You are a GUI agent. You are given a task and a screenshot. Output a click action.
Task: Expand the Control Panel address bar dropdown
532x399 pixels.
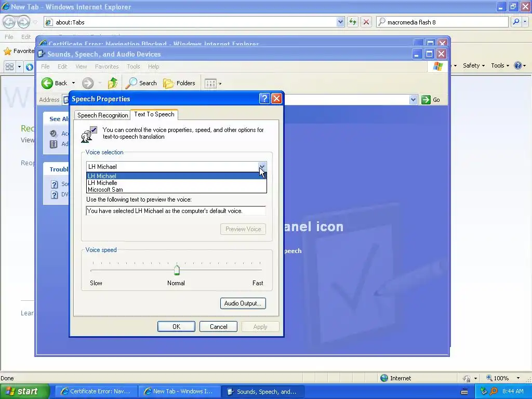coord(413,100)
